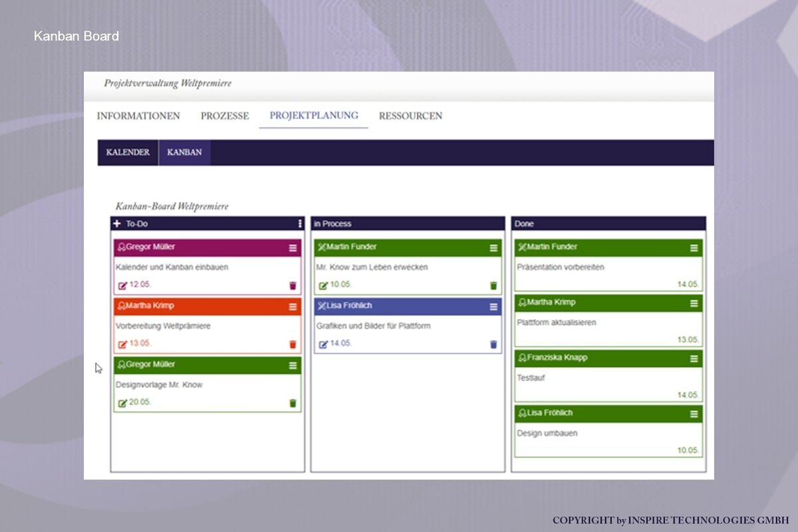Click 'Martin Funder' header in the Done column
The width and height of the screenshot is (798, 532).
[608, 247]
